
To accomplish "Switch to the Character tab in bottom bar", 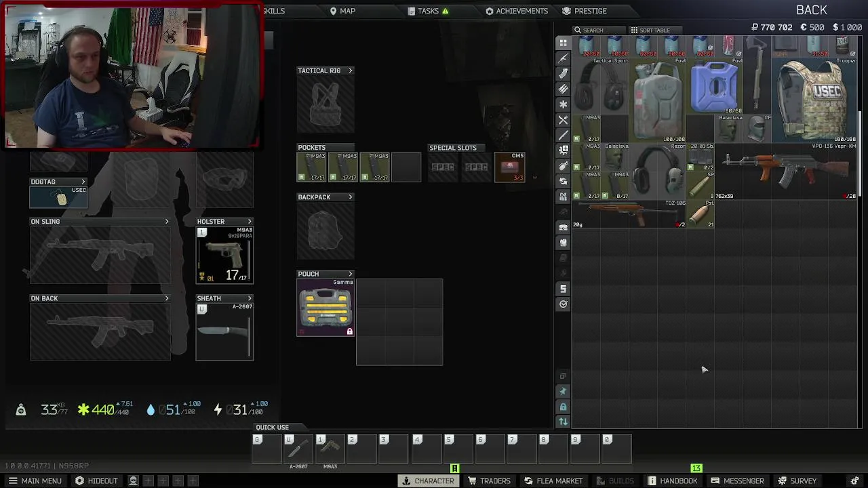I will (428, 481).
